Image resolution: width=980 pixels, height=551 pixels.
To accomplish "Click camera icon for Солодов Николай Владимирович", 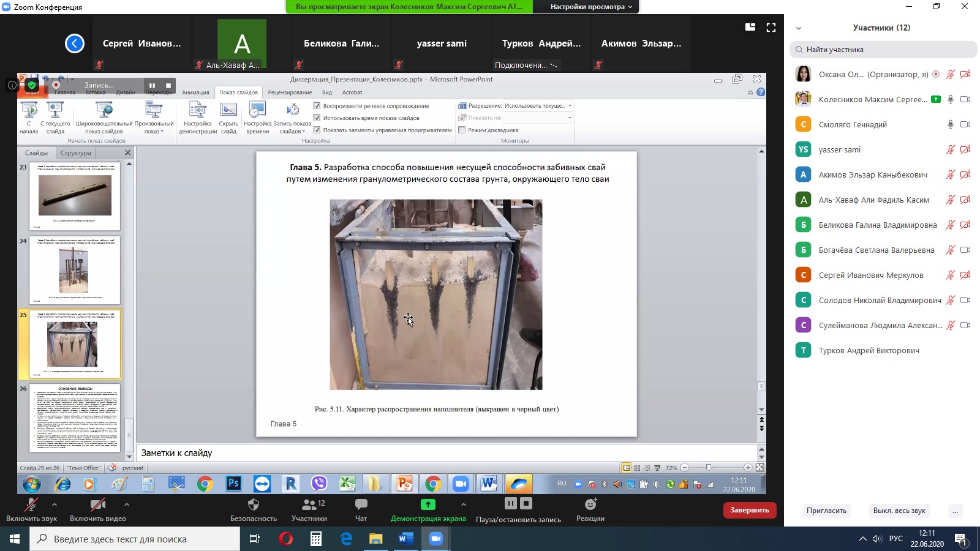I will 965,300.
